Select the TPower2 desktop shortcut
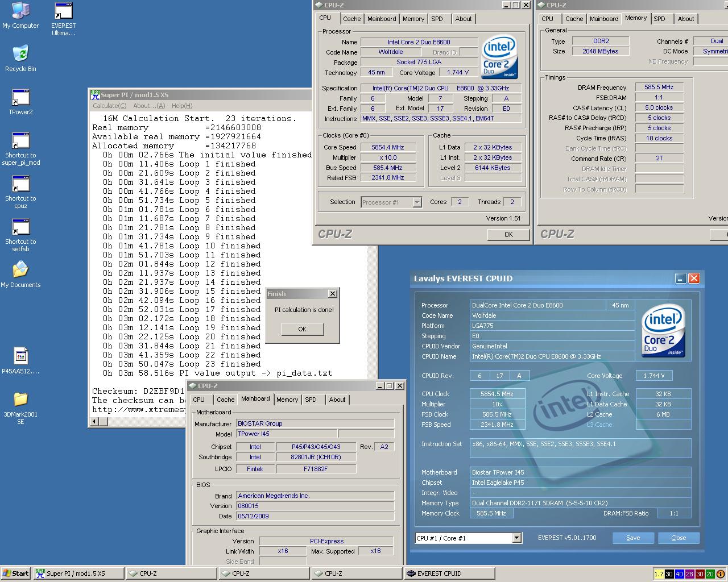The width and height of the screenshot is (728, 582). (20, 102)
